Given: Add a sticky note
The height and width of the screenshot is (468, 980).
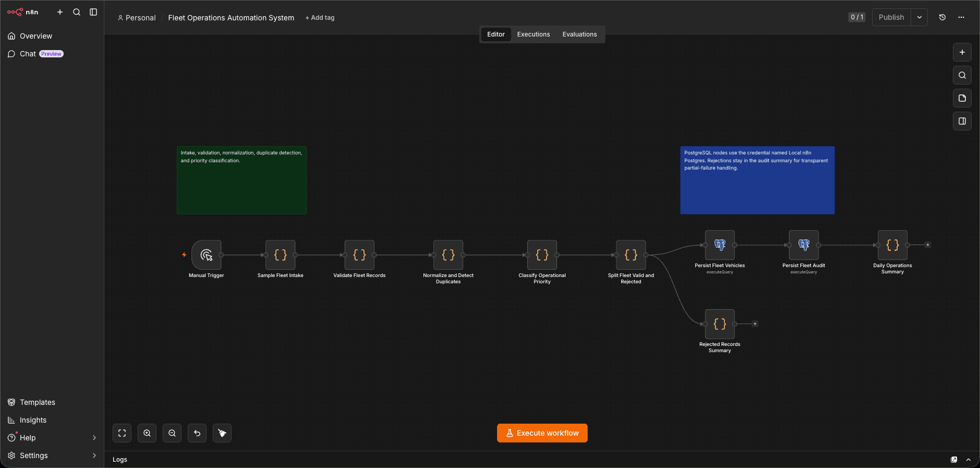Looking at the screenshot, I should pos(962,98).
